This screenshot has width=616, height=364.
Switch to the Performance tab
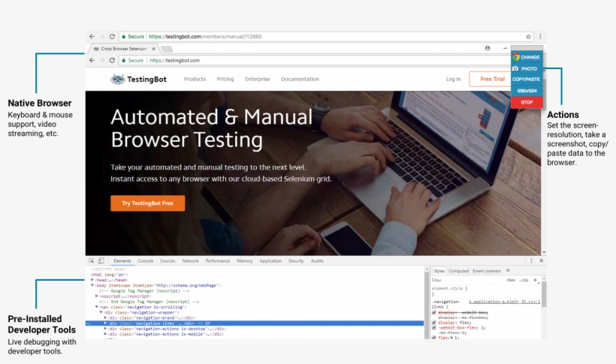(x=218, y=260)
